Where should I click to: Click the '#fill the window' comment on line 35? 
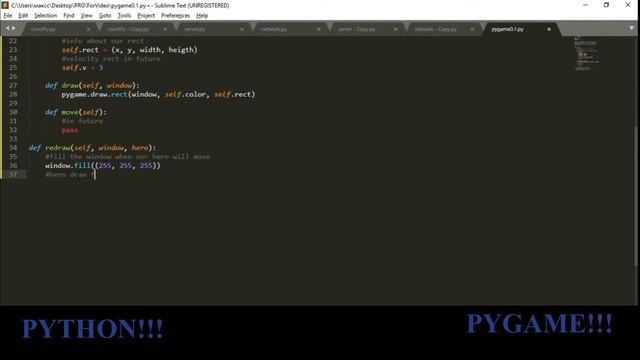coord(127,157)
